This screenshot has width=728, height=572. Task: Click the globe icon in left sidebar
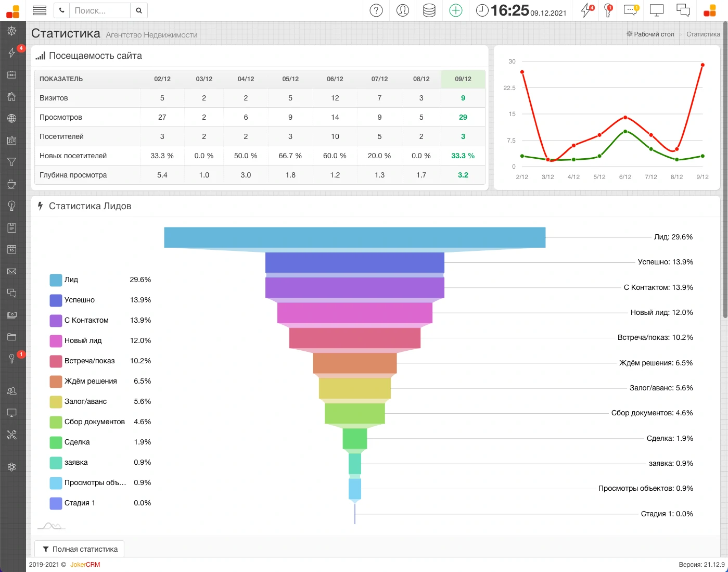[x=11, y=118]
